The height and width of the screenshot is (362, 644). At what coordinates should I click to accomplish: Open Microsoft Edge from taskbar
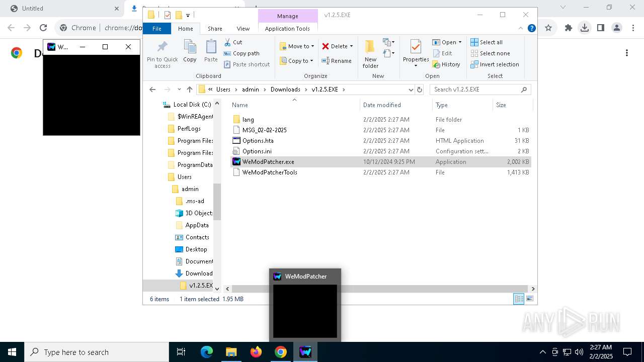(207, 352)
